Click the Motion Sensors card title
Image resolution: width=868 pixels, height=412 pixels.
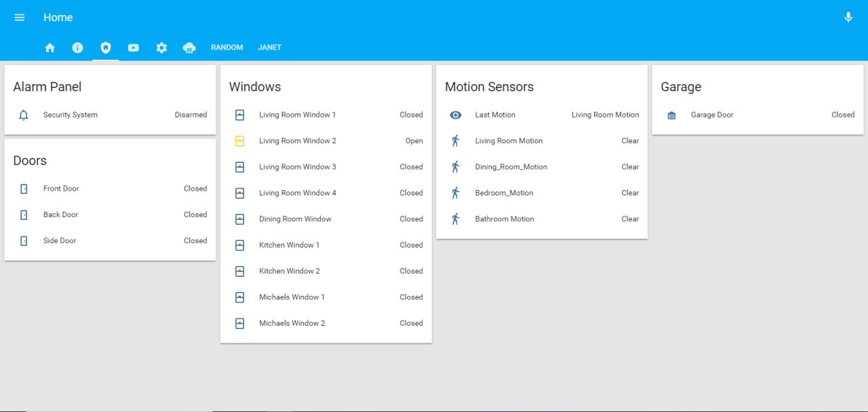[x=489, y=87]
